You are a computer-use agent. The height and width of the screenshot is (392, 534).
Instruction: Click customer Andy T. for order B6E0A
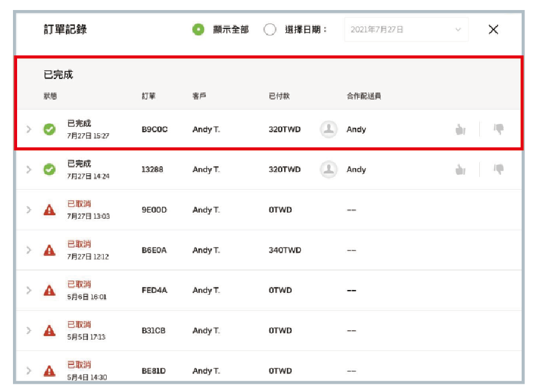[206, 250]
